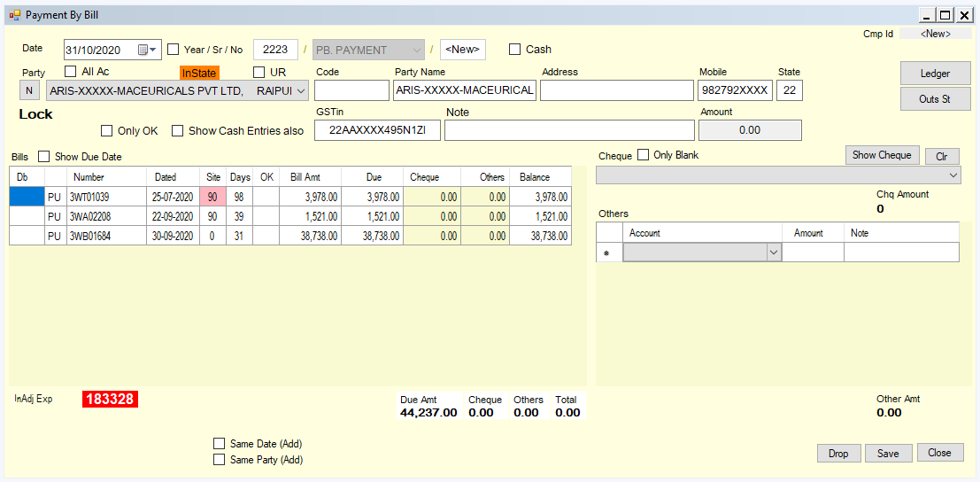Click the pink Site cell showing 90
The width and height of the screenshot is (980, 482).
click(212, 197)
